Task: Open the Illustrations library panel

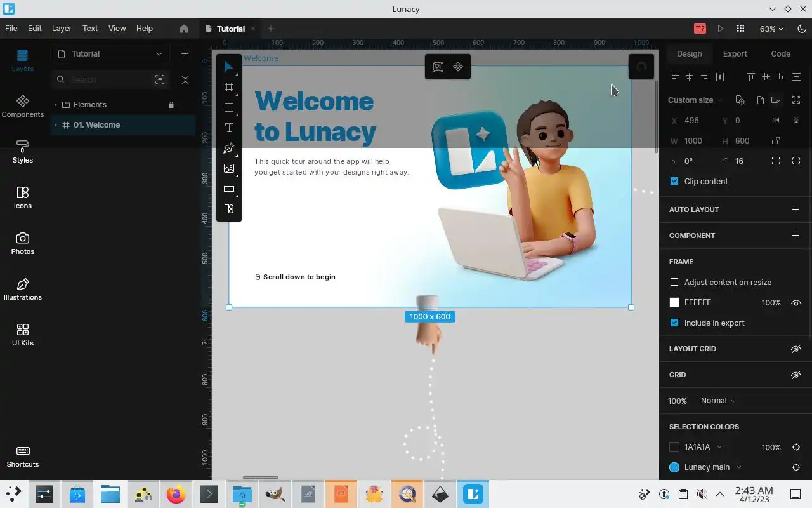Action: click(23, 289)
